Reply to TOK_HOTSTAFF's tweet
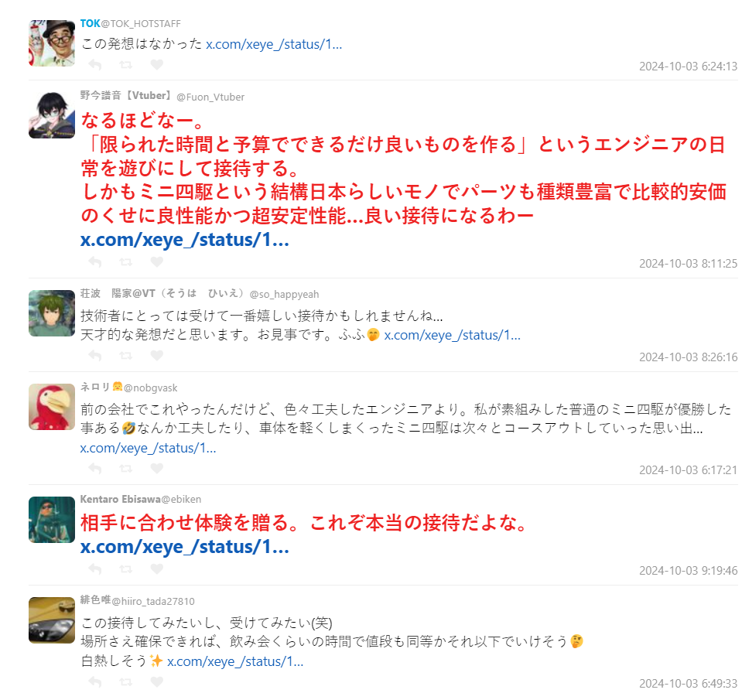This screenshot has width=742, height=700. (95, 64)
